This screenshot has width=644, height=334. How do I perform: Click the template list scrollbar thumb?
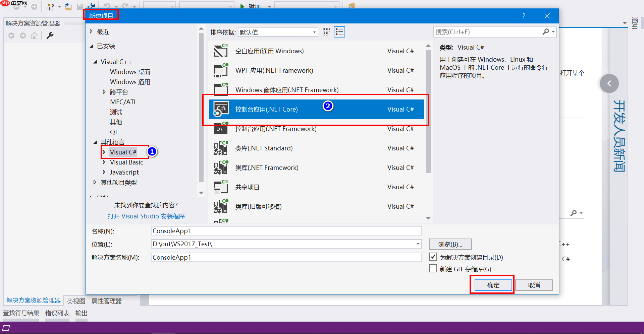[x=428, y=112]
